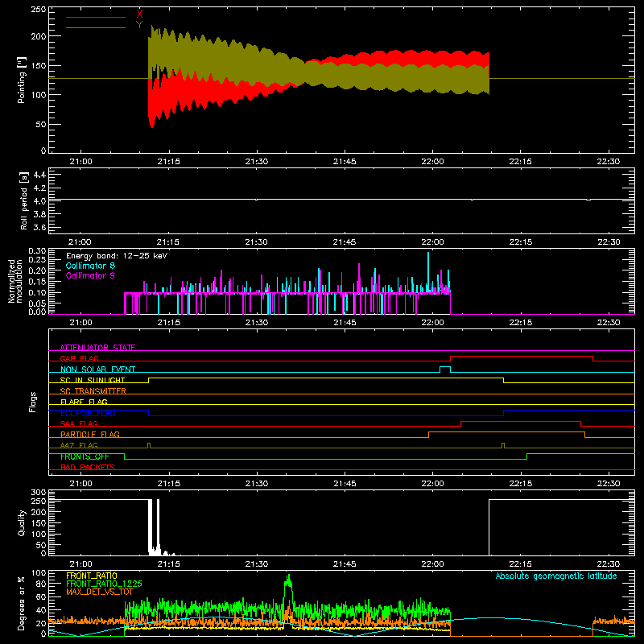Select the orange MAX_DET_VS_TOT legend entry
The height and width of the screenshot is (644, 644).
click(99, 592)
